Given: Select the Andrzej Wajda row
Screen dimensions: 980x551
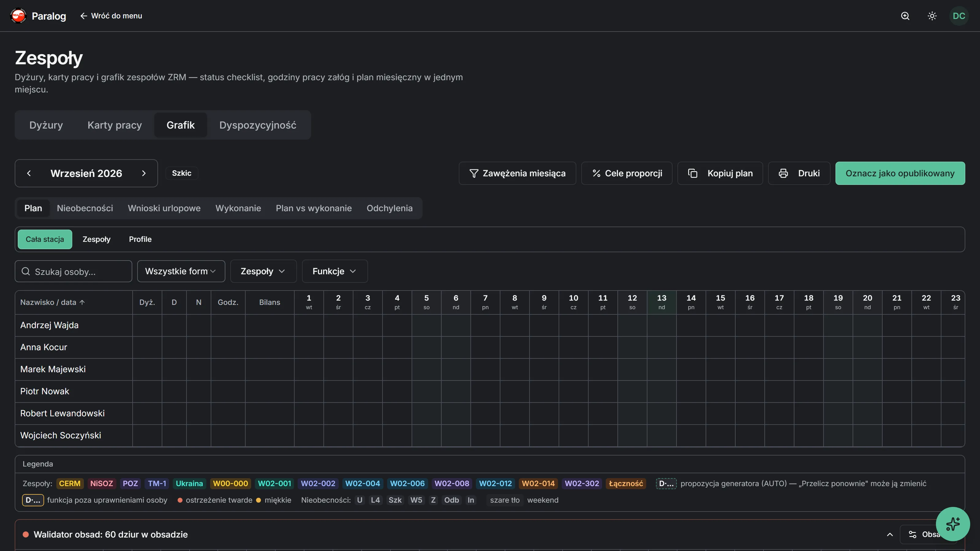Looking at the screenshot, I should pos(490,325).
